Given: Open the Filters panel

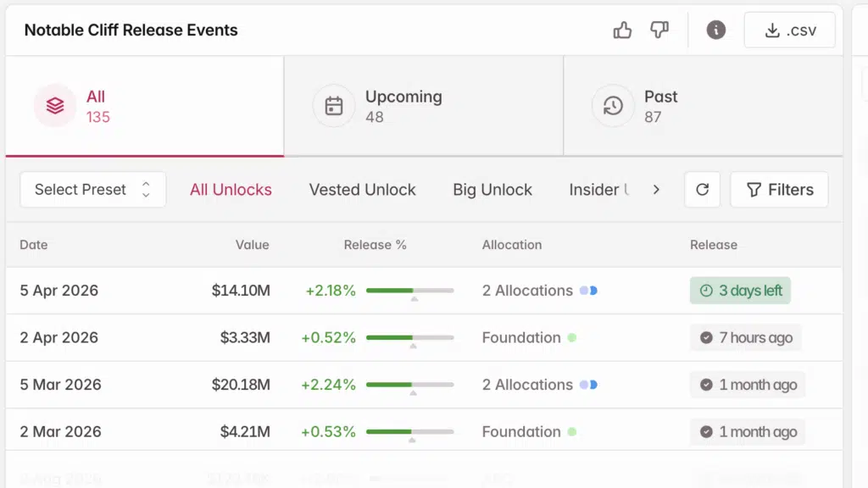Looking at the screenshot, I should click(x=779, y=190).
